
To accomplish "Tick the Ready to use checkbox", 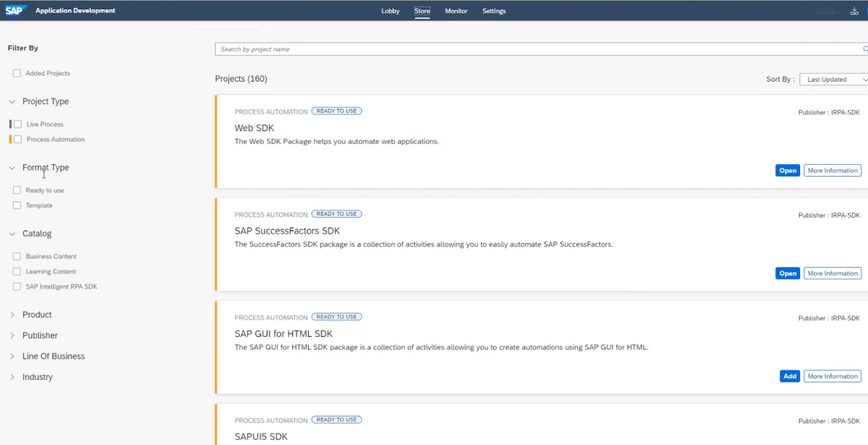I will click(x=17, y=190).
